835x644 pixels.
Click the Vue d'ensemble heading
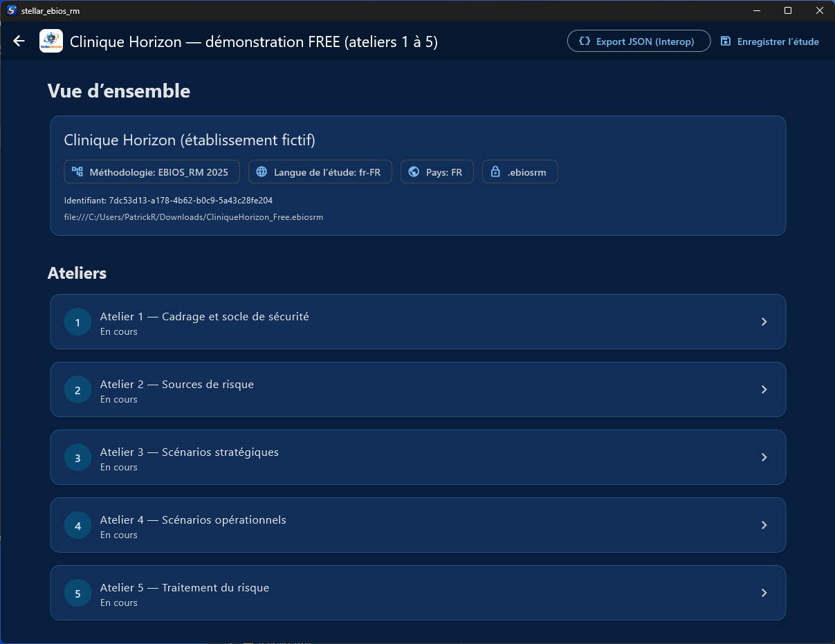pos(119,91)
